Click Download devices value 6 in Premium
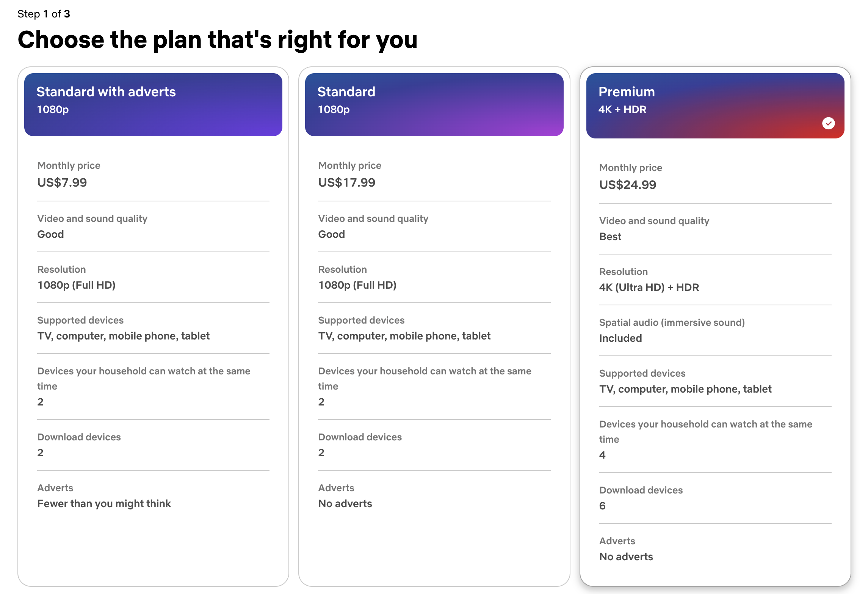This screenshot has height=594, width=868. click(x=602, y=506)
